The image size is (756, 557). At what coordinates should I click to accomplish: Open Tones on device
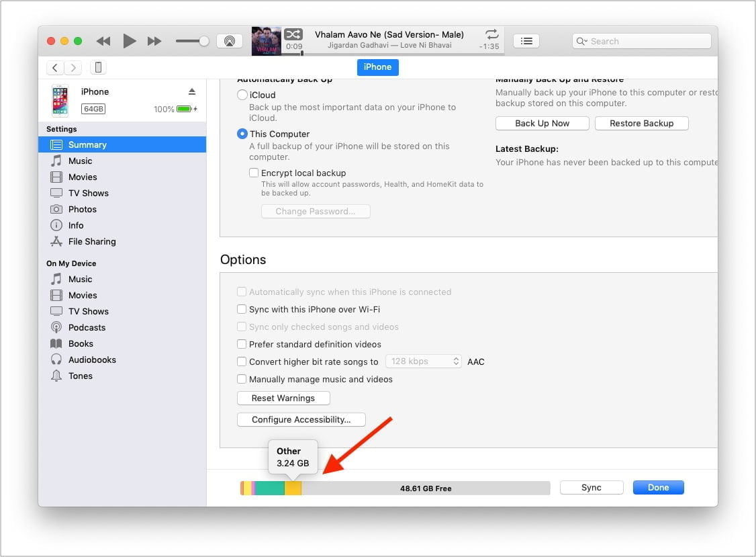point(122,376)
